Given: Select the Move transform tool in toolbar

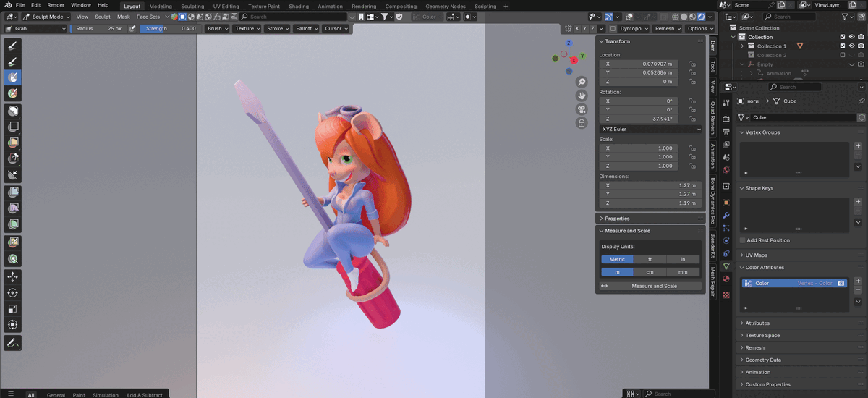Looking at the screenshot, I should point(13,277).
